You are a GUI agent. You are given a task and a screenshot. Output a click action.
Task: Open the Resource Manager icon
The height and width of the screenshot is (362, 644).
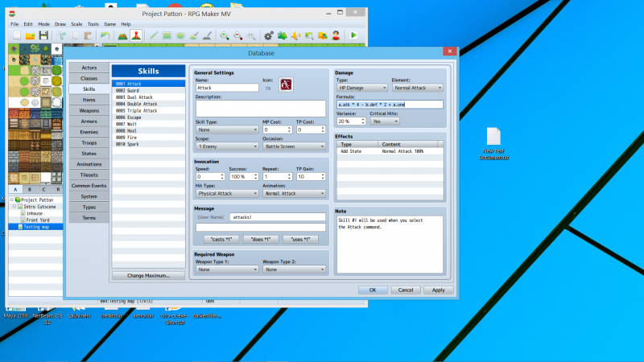point(323,35)
